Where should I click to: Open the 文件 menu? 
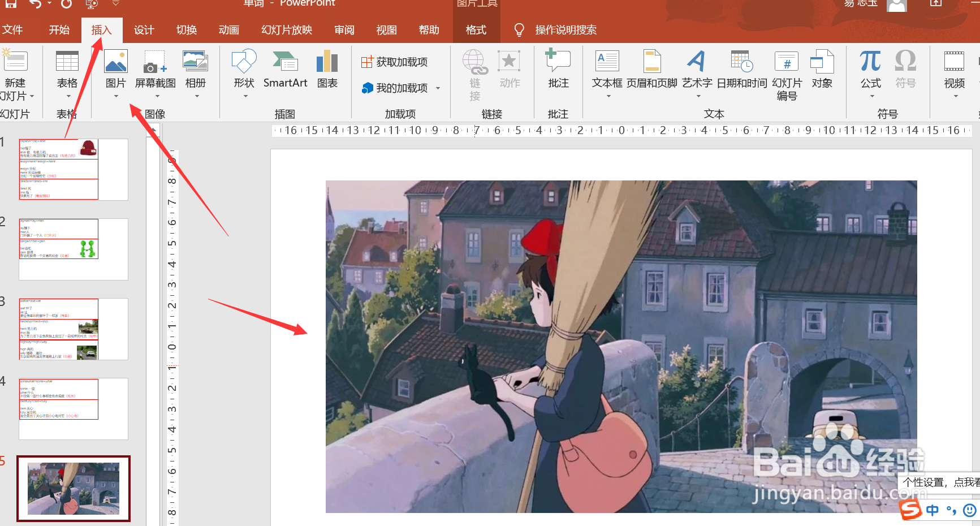[x=12, y=30]
